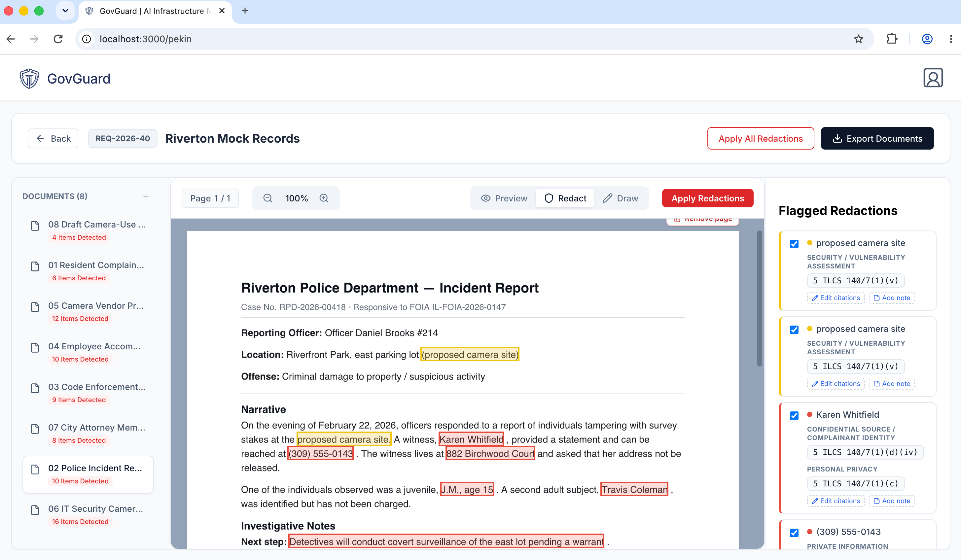Image resolution: width=961 pixels, height=560 pixels.
Task: Select highlighted (309) 555-0143 in document
Action: point(320,454)
